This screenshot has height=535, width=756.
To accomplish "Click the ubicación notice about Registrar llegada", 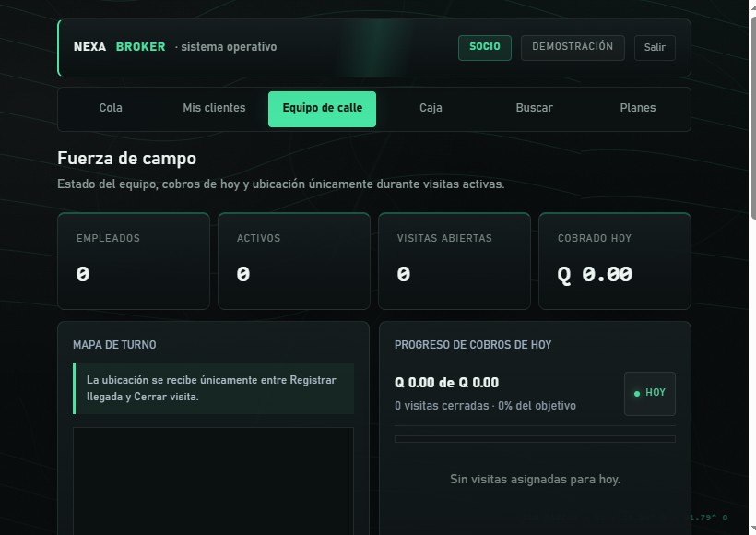I will tap(213, 388).
